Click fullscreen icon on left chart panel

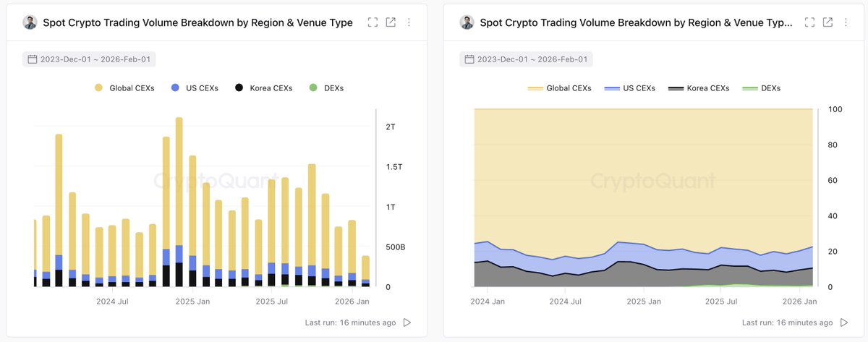click(x=373, y=22)
